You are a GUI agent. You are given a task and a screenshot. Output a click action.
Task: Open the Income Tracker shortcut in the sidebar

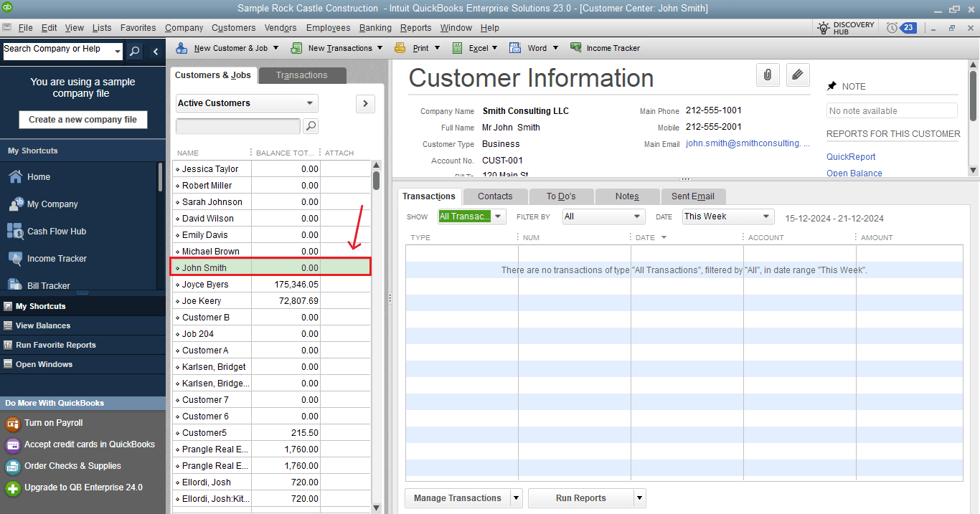point(57,259)
